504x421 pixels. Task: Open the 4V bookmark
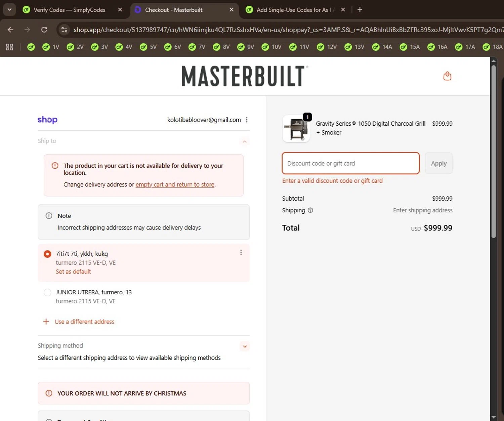click(124, 47)
